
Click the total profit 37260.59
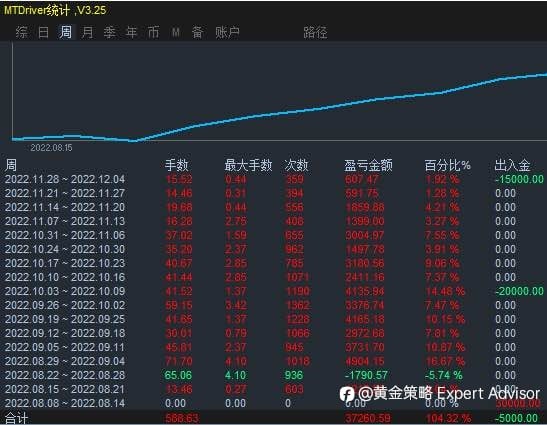point(368,418)
